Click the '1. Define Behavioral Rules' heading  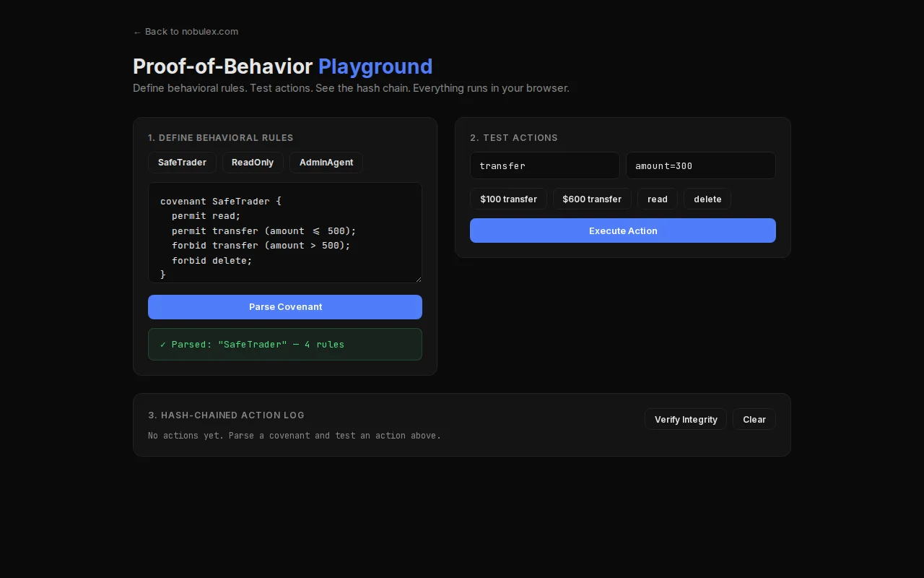221,138
